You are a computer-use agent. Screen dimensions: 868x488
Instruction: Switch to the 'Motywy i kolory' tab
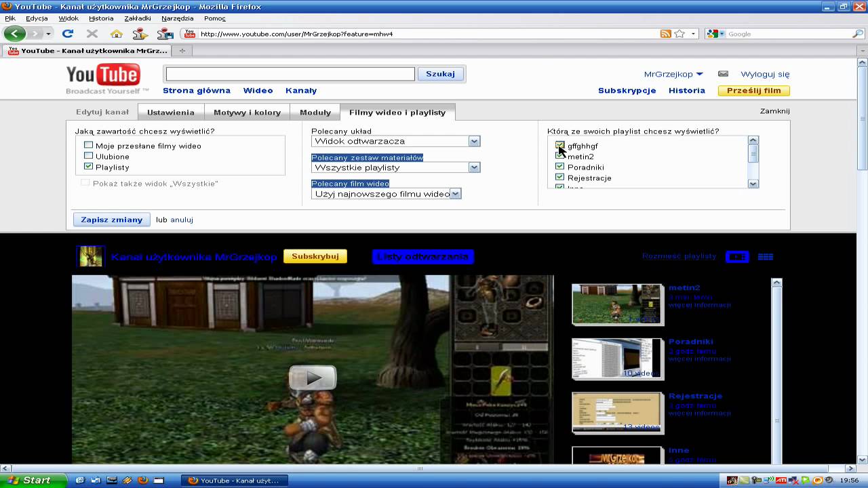(247, 113)
